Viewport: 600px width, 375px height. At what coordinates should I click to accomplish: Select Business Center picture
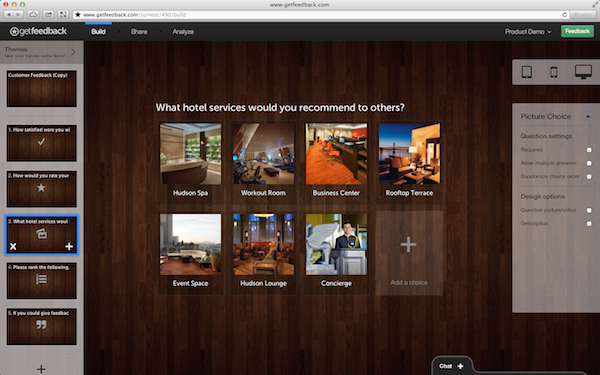[336, 153]
